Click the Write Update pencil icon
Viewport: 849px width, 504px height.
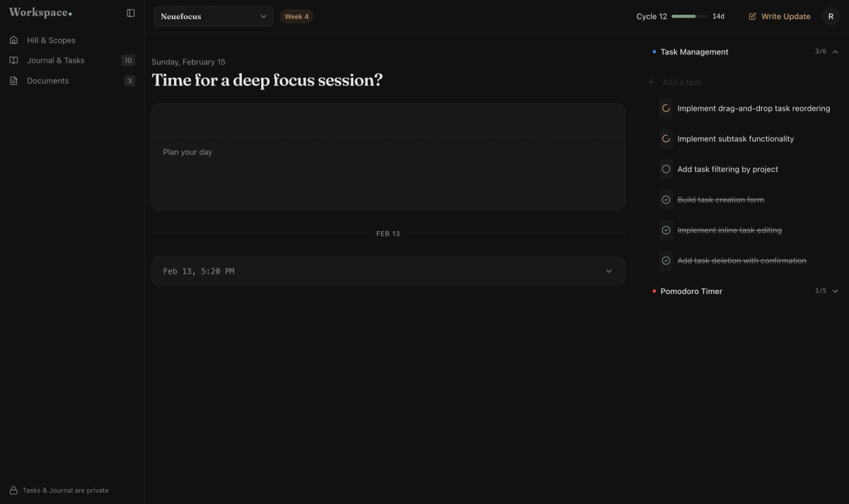752,16
